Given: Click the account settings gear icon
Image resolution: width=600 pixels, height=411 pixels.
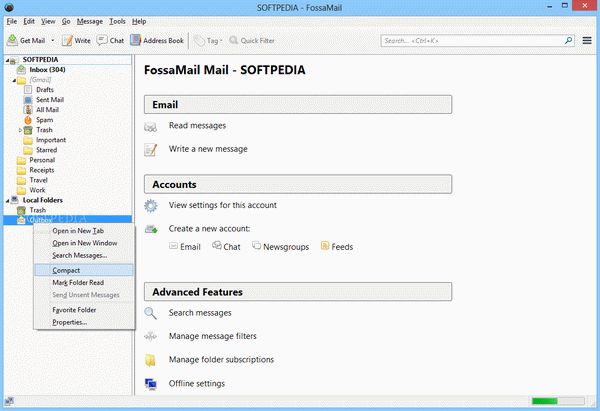Looking at the screenshot, I should 150,206.
